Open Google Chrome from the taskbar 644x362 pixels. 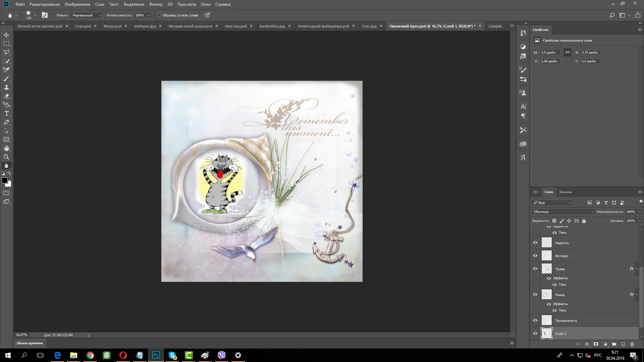click(x=90, y=355)
